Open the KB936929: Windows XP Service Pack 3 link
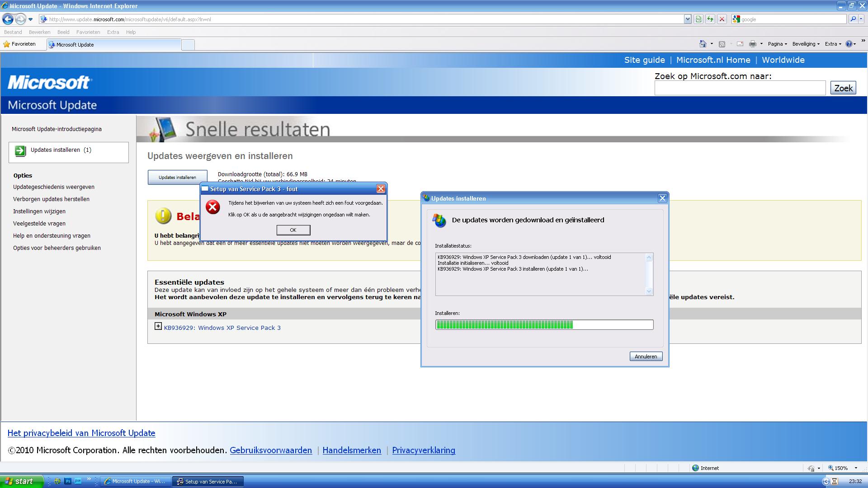 222,328
